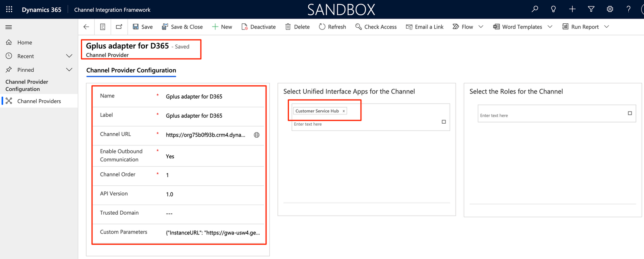Toggle the hamburger navigation menu
This screenshot has width=644, height=259.
[x=8, y=27]
